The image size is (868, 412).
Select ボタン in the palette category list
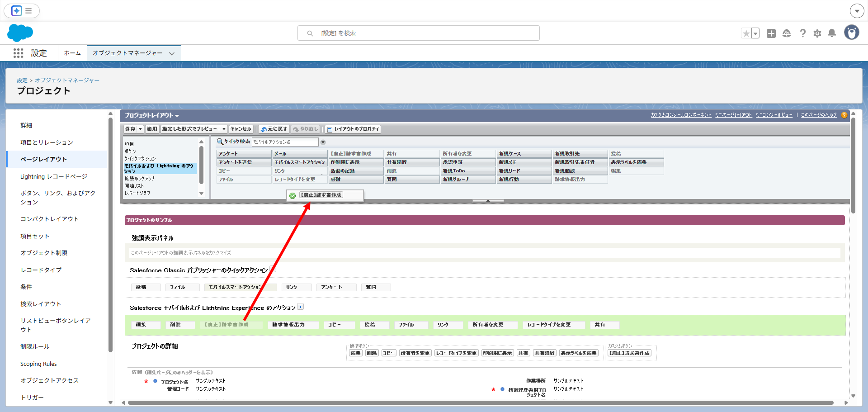click(130, 151)
